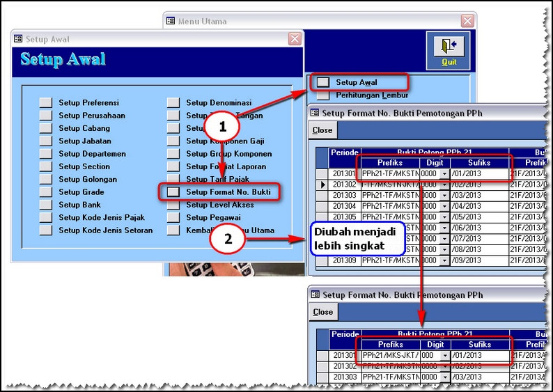Click the Prefiks field PPh21/MKSJKT/ in lower table

pyautogui.click(x=390, y=356)
